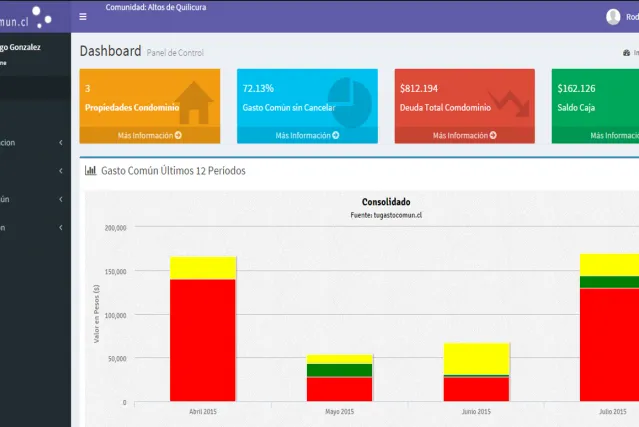Expand the last sidebar item ending in 'n'
Screen dimensions: 639x427
pyautogui.click(x=35, y=227)
